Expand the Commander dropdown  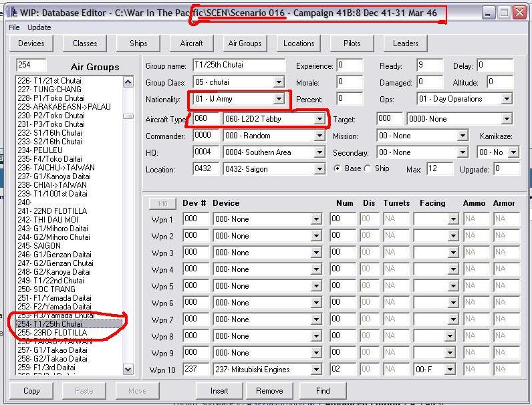tap(319, 136)
